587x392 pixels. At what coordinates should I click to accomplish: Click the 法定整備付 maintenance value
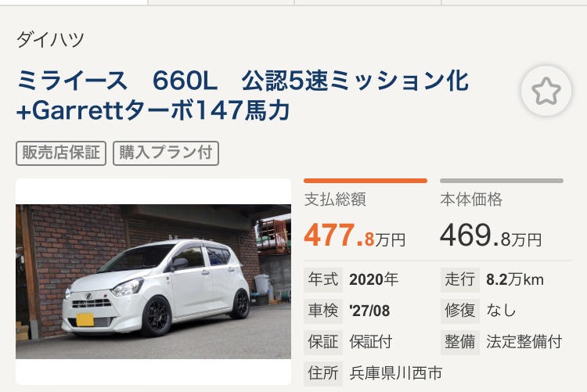[x=524, y=342]
